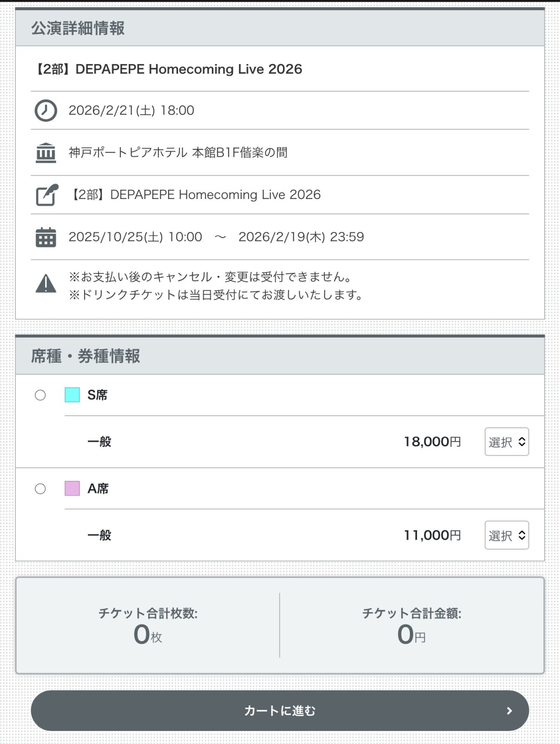This screenshot has width=560, height=744.
Task: Select the A席 radio button
Action: coord(40,489)
